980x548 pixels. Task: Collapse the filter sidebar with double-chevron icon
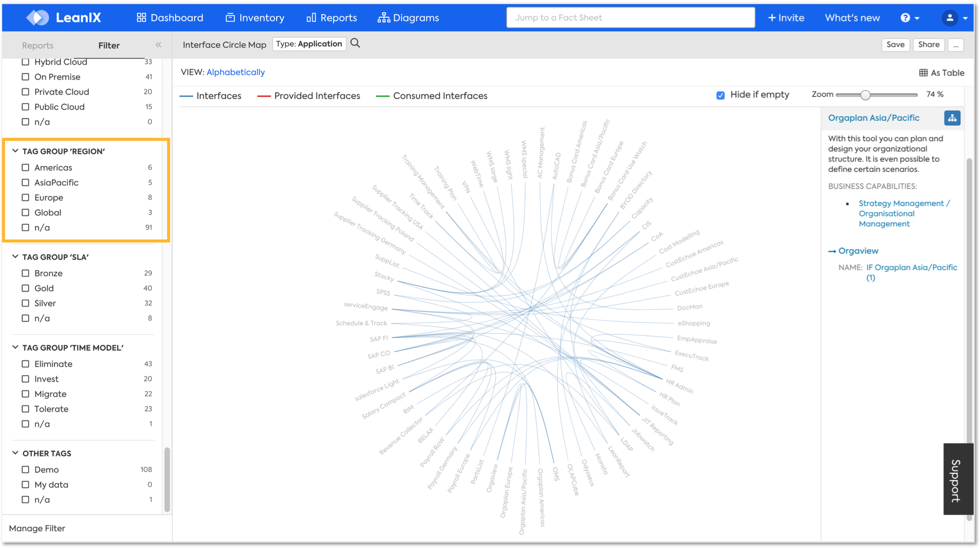(x=158, y=45)
